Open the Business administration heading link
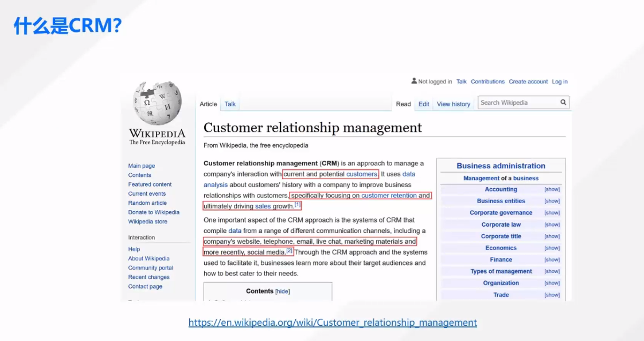The image size is (644, 341). click(x=501, y=166)
